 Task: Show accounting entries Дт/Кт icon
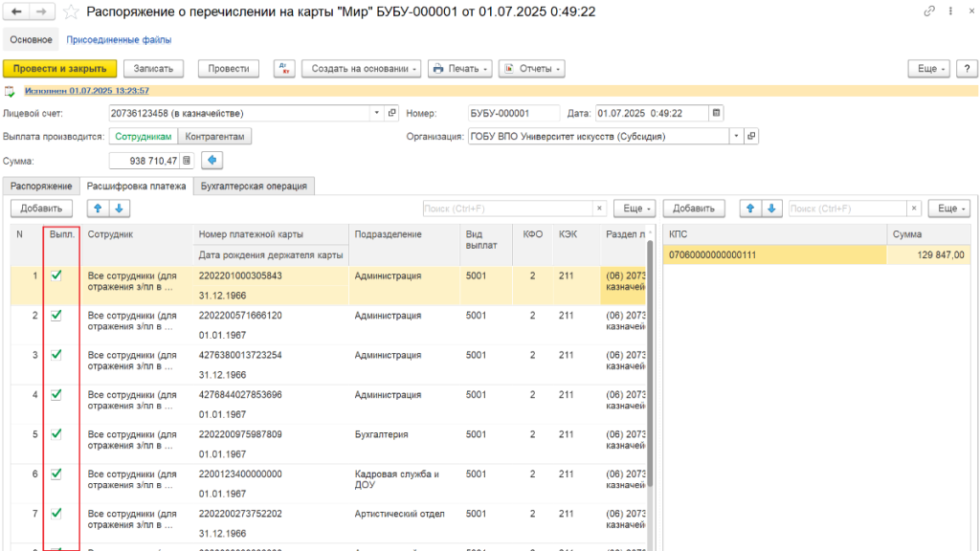(284, 69)
